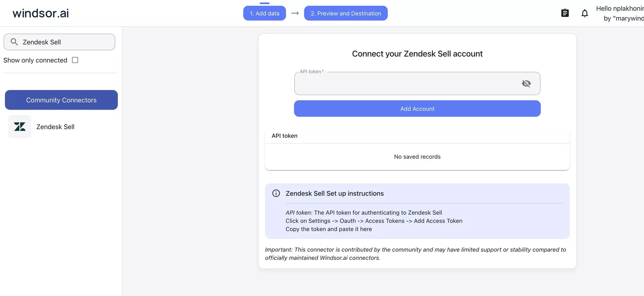Click the windsor.ai logo
Viewport: 644px width, 296px height.
coord(40,13)
